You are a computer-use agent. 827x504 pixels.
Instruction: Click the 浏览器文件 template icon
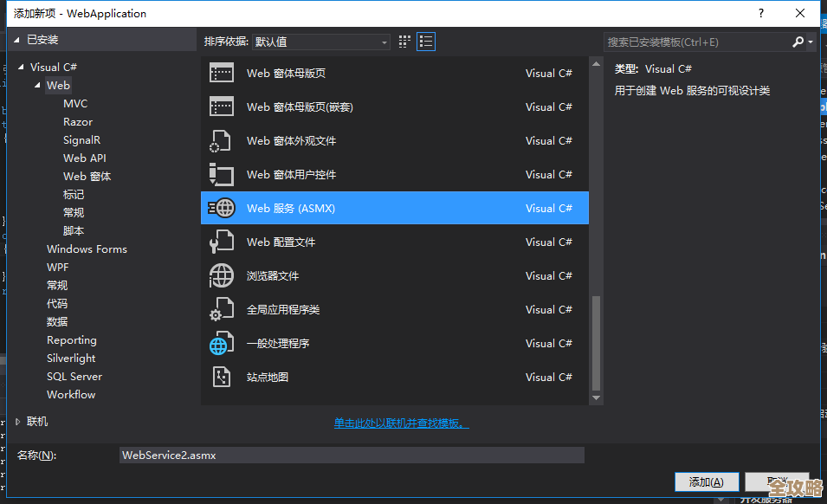[222, 275]
